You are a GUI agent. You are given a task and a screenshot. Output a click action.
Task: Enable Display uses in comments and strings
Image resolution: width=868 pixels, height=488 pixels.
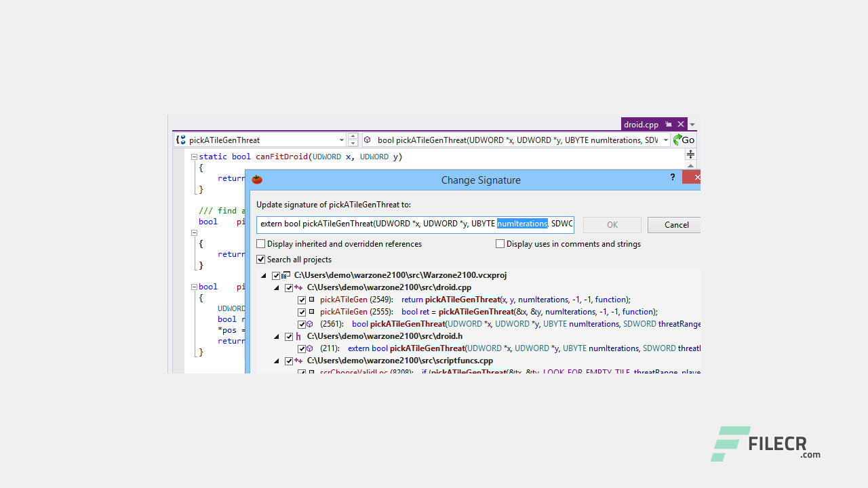pos(500,244)
